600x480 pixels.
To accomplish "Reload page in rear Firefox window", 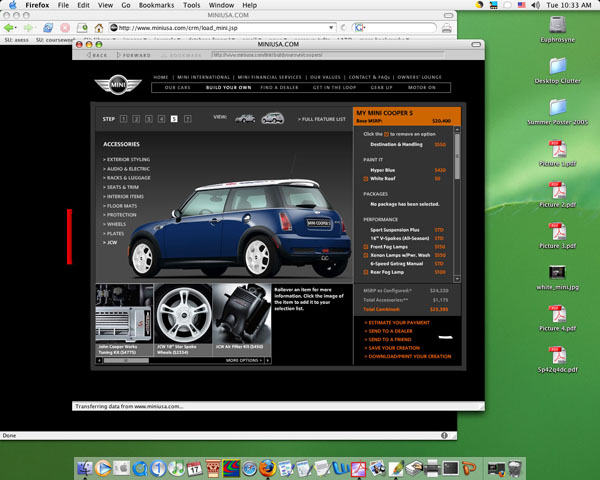I will (x=48, y=28).
